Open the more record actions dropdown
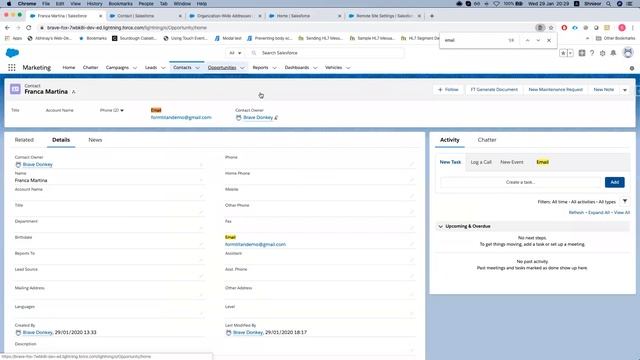This screenshot has width=640, height=360. point(625,90)
